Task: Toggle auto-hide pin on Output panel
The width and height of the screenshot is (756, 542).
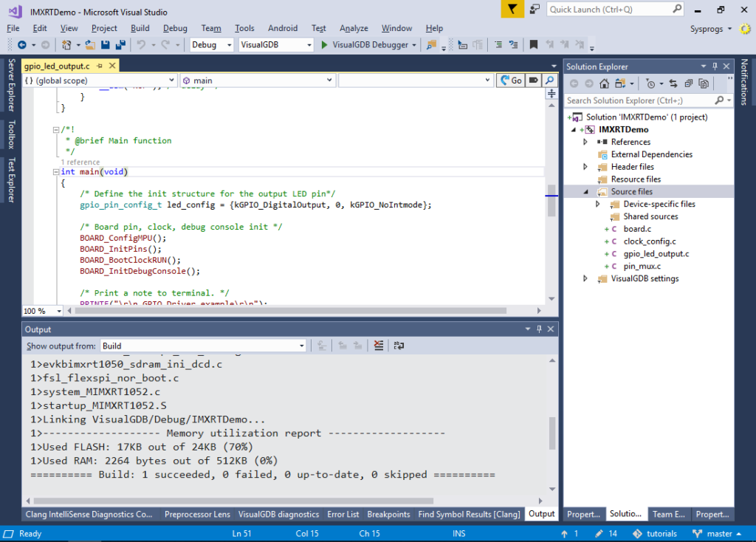Action: pyautogui.click(x=539, y=329)
